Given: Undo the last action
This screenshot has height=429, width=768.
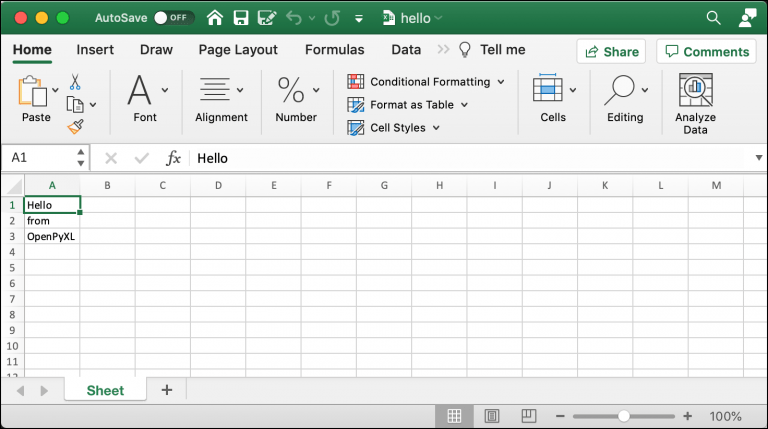Looking at the screenshot, I should (294, 18).
